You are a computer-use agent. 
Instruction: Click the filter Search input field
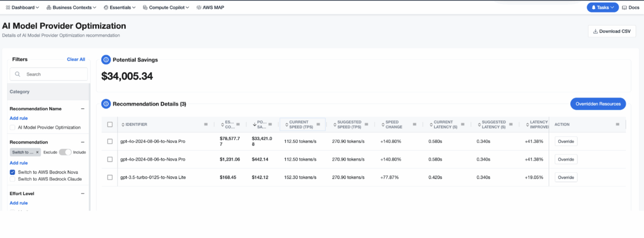click(49, 74)
